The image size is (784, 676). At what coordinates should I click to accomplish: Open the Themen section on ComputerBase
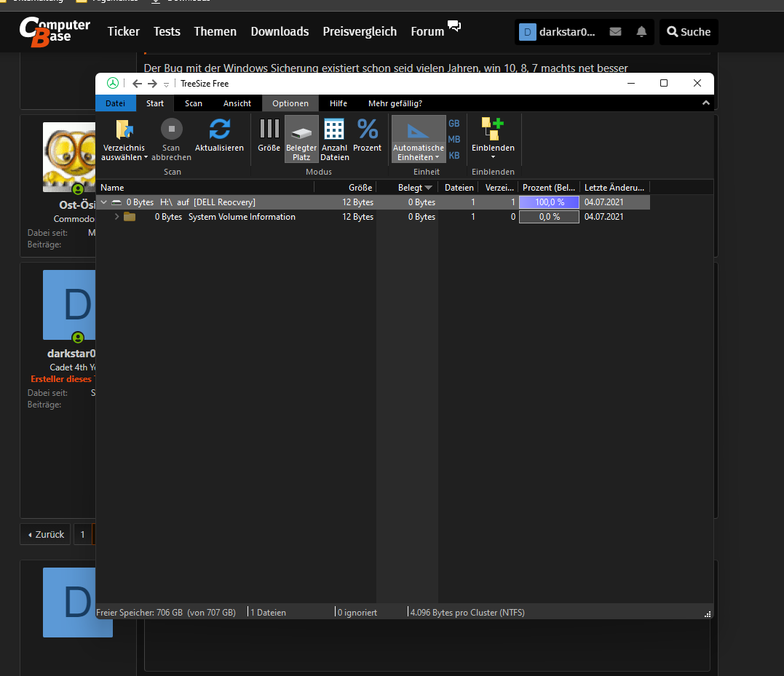[215, 31]
